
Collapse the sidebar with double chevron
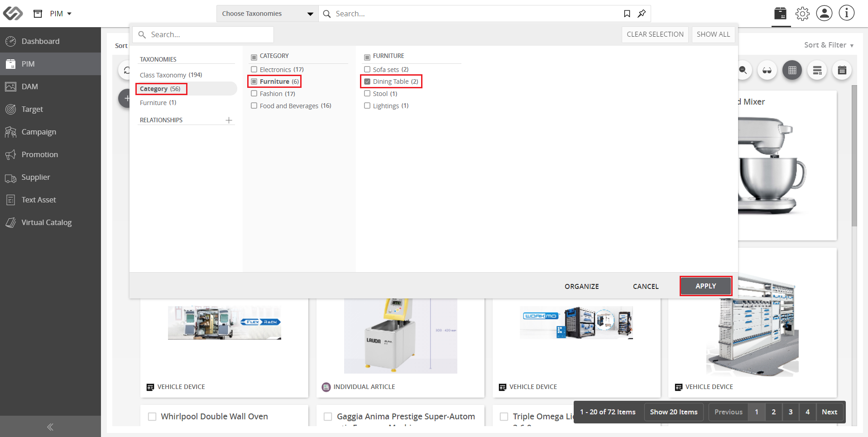(50, 427)
